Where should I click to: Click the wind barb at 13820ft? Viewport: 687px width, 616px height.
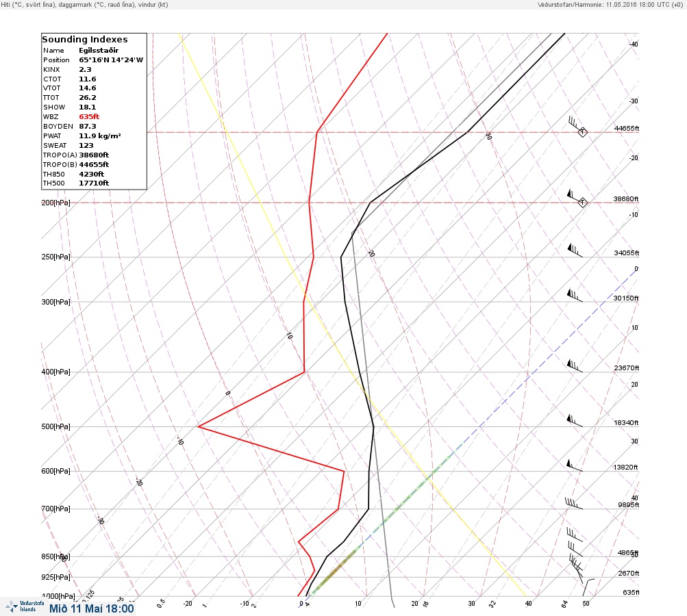(575, 465)
